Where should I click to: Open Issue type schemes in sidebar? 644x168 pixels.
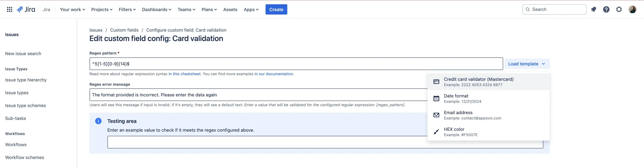click(x=26, y=106)
